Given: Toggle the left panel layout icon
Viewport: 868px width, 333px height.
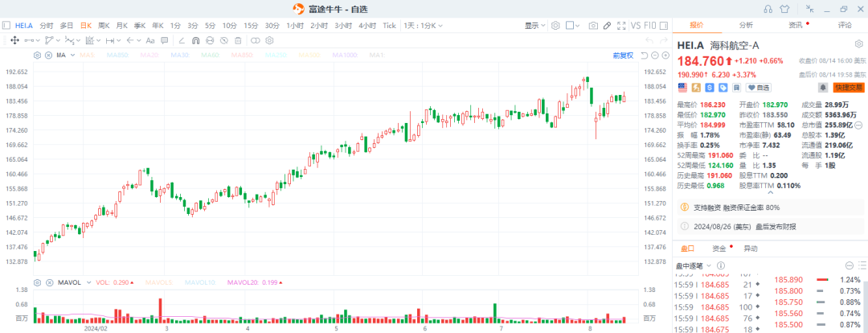Looking at the screenshot, I should point(6,26).
